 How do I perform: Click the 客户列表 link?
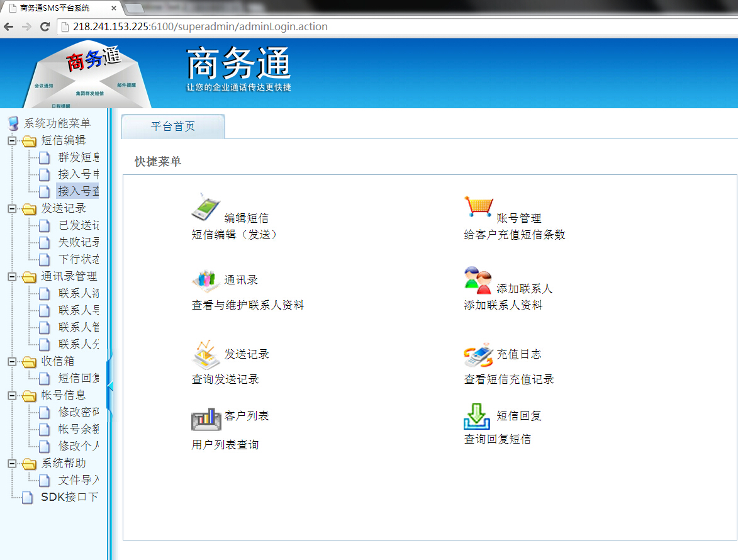247,415
